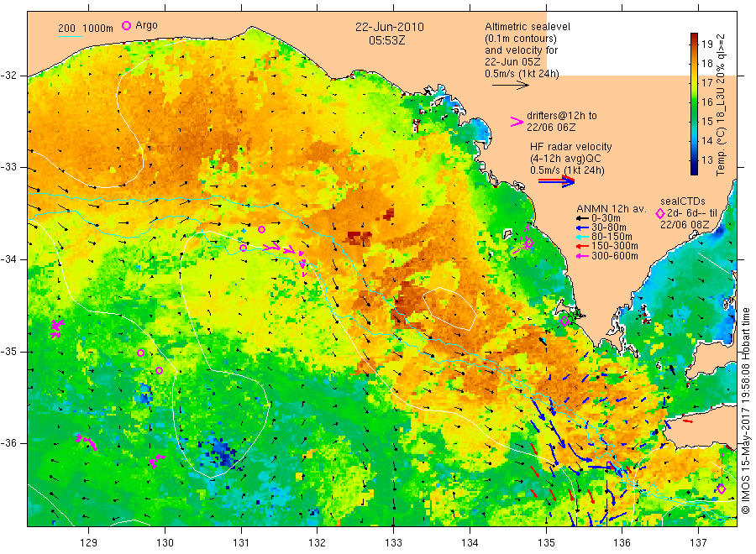The image size is (756, 554).
Task: Select the seal CTD diamond beside the 137 longitude tick
Action: pyautogui.click(x=722, y=489)
